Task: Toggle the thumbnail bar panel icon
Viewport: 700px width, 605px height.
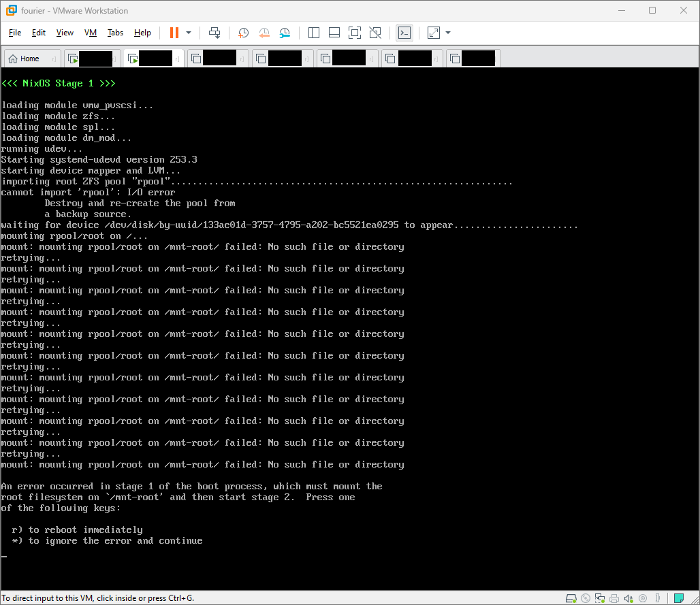Action: [334, 33]
